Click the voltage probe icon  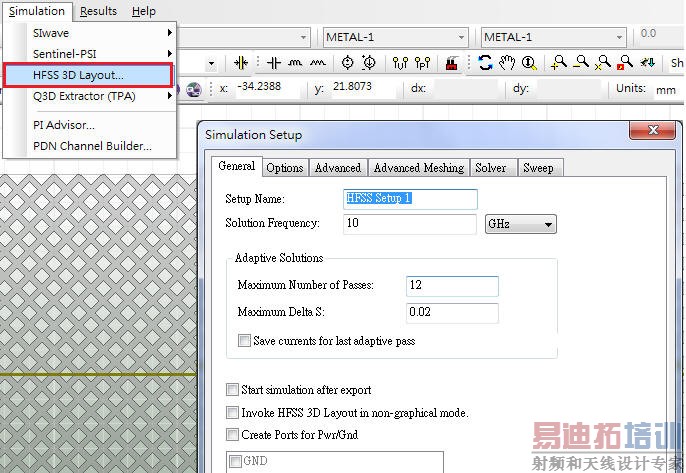(400, 63)
